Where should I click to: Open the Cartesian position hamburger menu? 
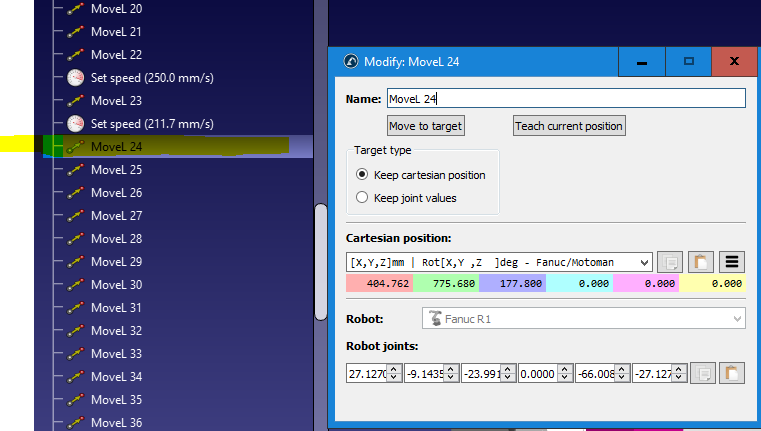point(732,262)
